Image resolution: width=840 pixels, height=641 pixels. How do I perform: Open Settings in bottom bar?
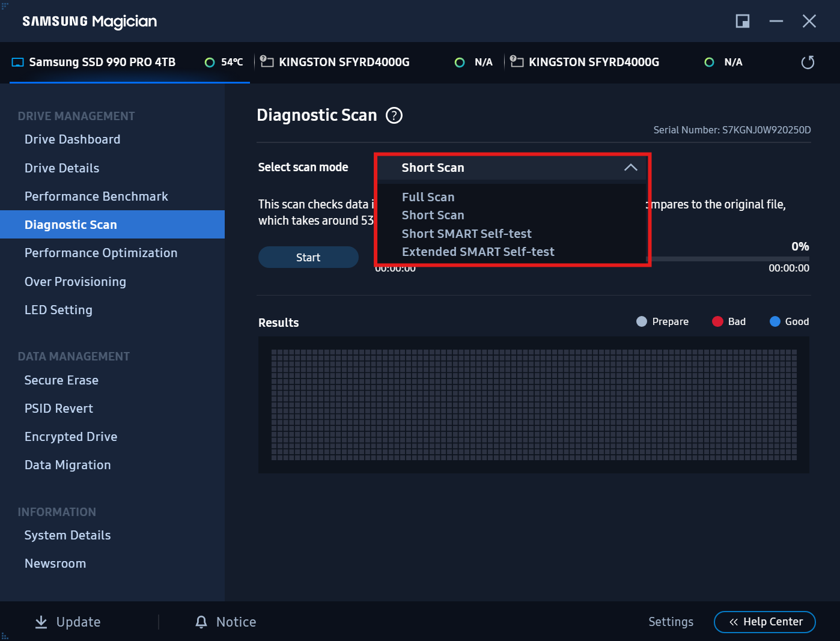pos(671,622)
